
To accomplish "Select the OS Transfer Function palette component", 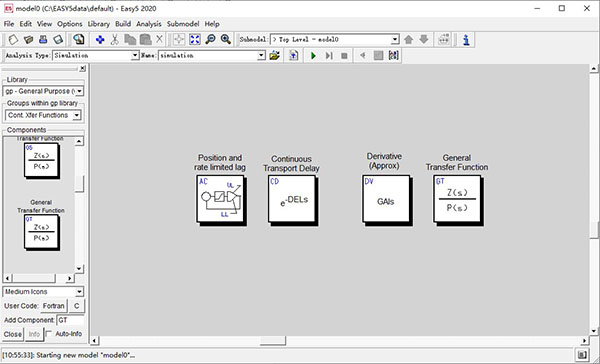I will [41, 160].
